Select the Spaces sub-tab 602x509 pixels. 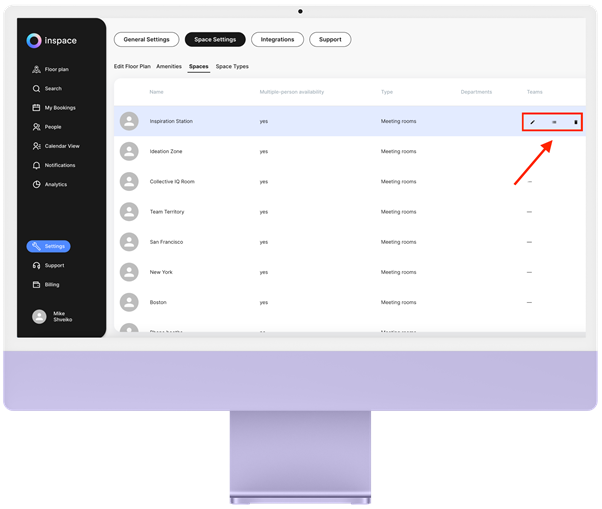(x=198, y=67)
